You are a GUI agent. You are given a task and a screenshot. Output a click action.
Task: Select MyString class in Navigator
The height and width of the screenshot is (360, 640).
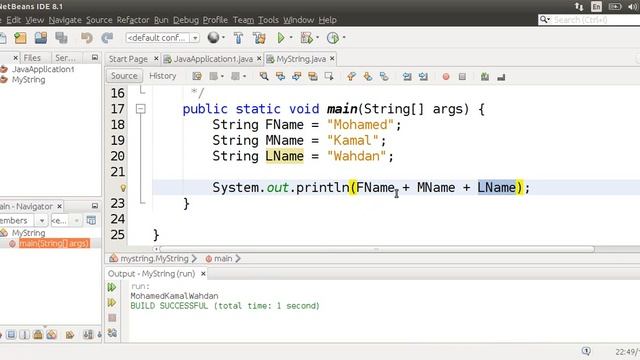tap(28, 233)
